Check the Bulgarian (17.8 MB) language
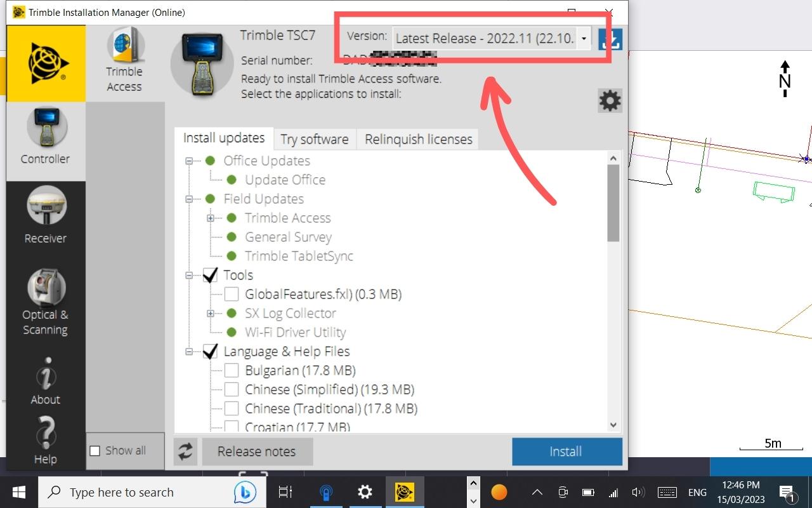This screenshot has width=812, height=508. [x=232, y=370]
